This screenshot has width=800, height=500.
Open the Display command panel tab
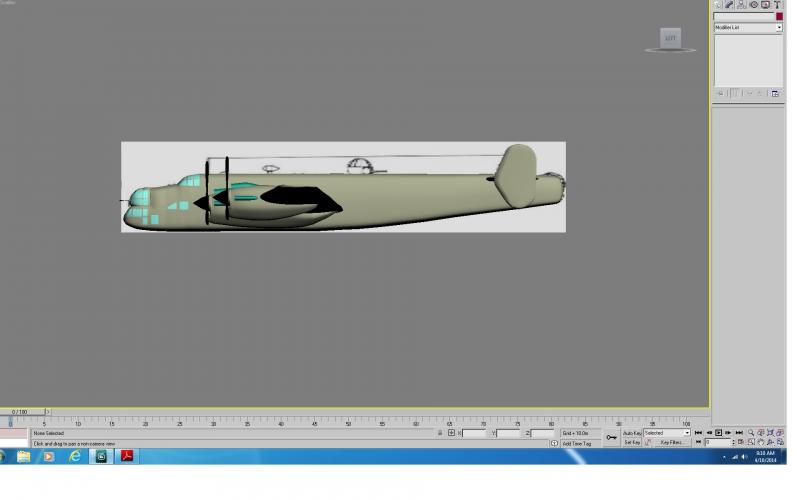[x=765, y=5]
